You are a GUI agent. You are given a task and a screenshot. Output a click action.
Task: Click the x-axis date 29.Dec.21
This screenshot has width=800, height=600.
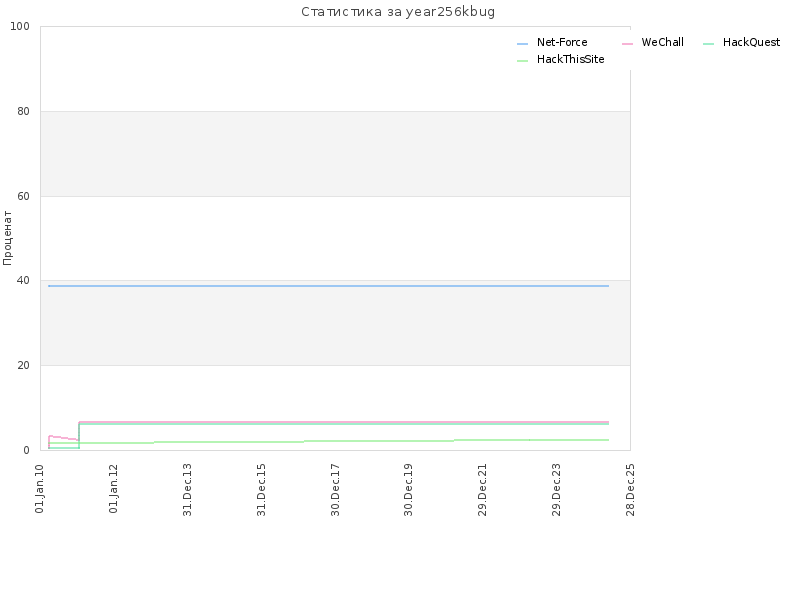coord(482,489)
